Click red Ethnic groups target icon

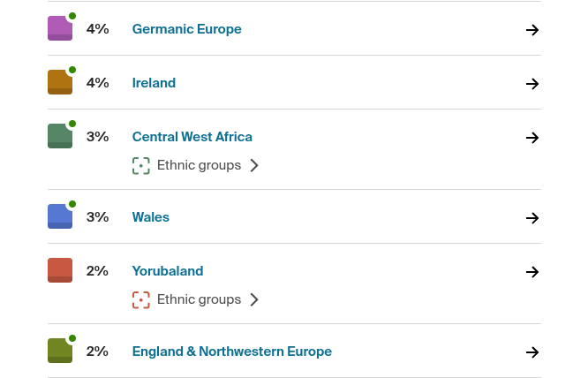click(141, 300)
